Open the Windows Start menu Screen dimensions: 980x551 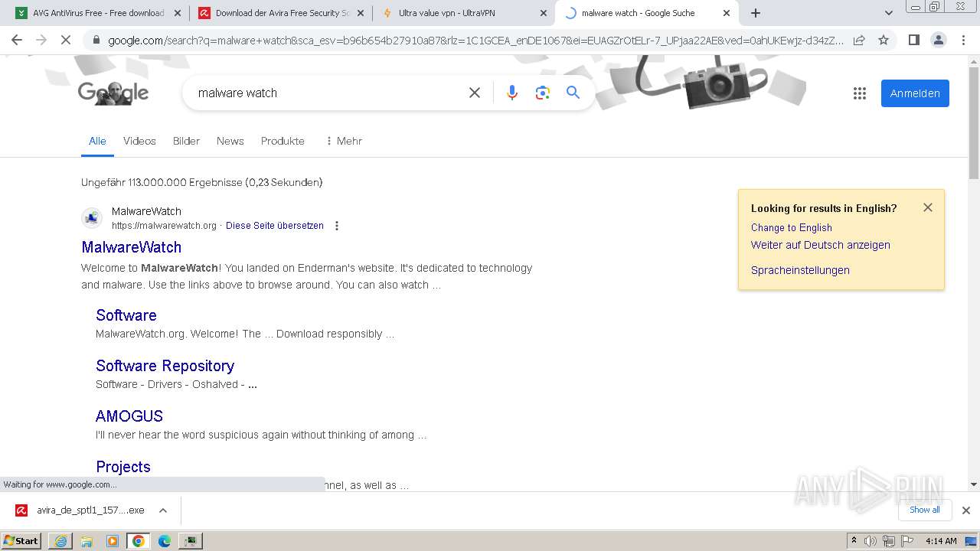(x=21, y=541)
